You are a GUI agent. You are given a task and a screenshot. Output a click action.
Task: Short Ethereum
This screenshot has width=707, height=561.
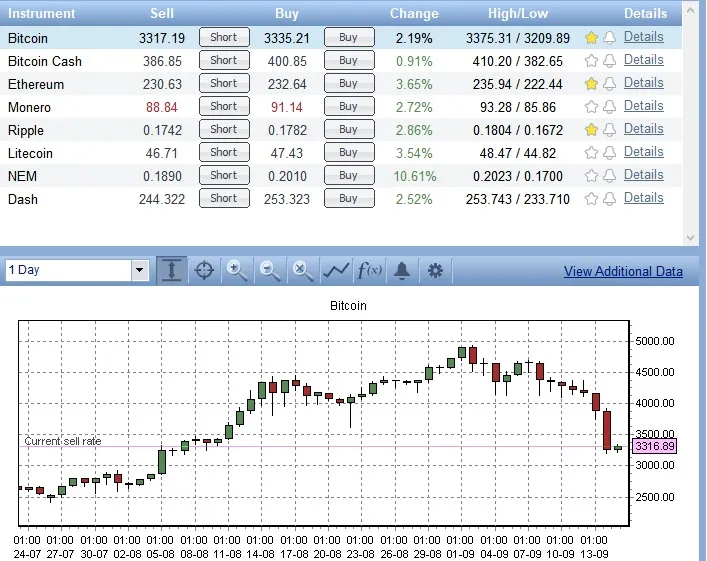[x=224, y=83]
